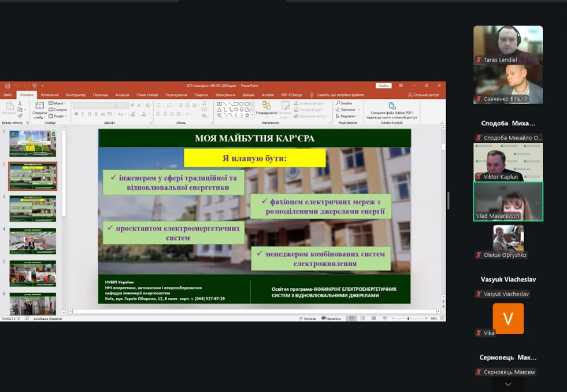Switch to the Конструктор tab
Viewport: 567px width, 392px height.
(x=76, y=95)
